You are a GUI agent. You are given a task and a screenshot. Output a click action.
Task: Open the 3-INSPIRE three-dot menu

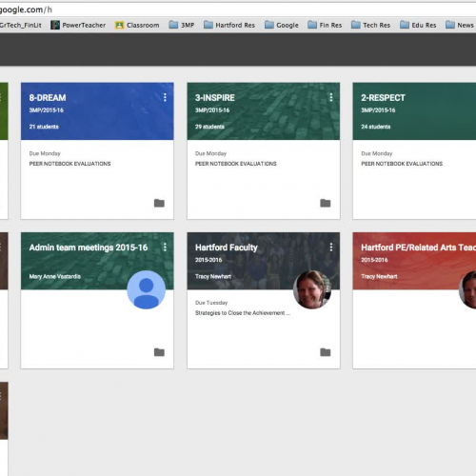coord(331,97)
